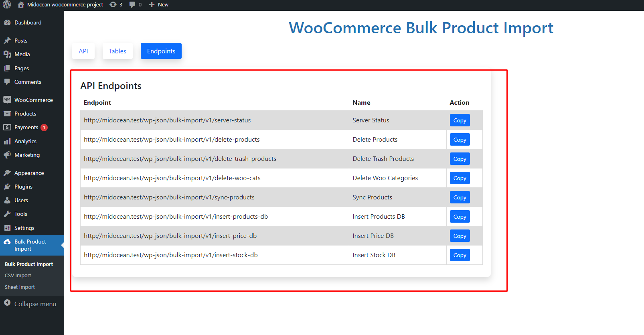Click the Pages icon in sidebar

[x=7, y=68]
